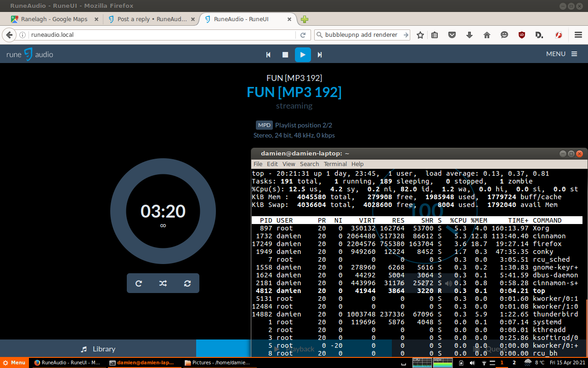Skip to the next track in RuneUI
Viewport: 588px width, 368px height.
coord(320,55)
